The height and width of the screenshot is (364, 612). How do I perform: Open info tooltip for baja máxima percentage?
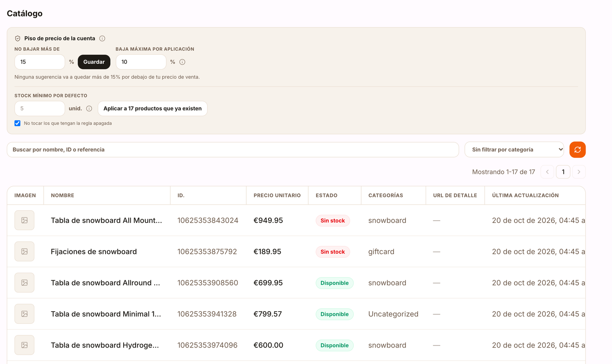coord(182,62)
